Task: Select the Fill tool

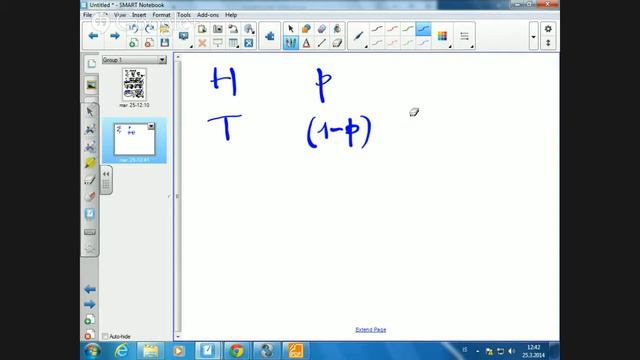Action: 337,29
